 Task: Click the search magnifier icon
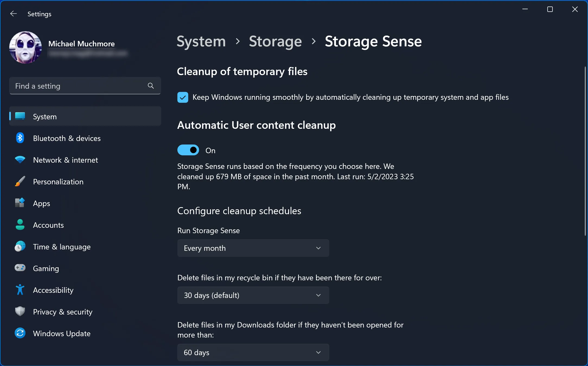pos(151,86)
